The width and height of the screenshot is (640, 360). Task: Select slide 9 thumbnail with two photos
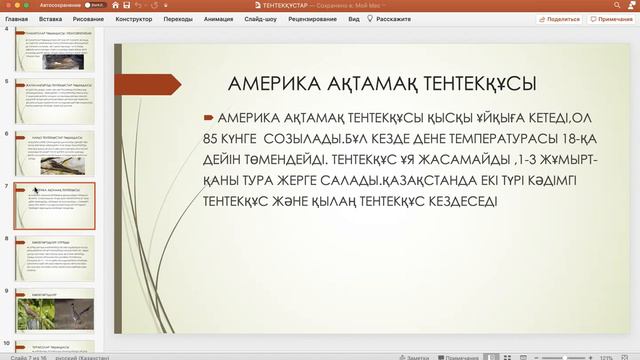coord(55,311)
